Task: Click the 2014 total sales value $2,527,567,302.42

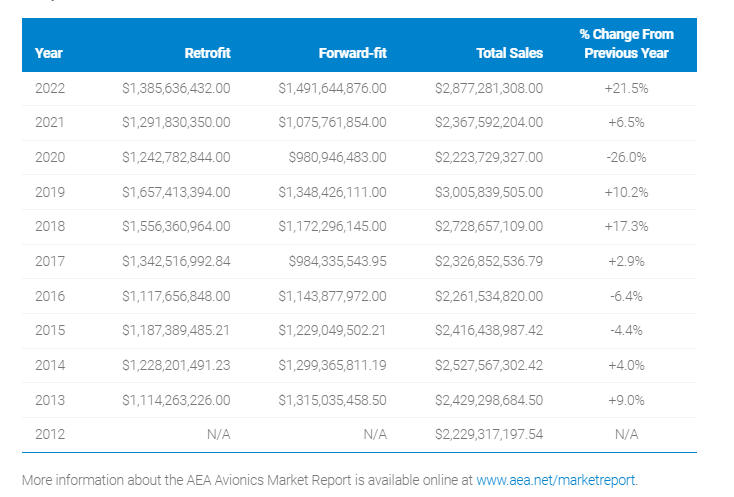Action: (x=489, y=366)
